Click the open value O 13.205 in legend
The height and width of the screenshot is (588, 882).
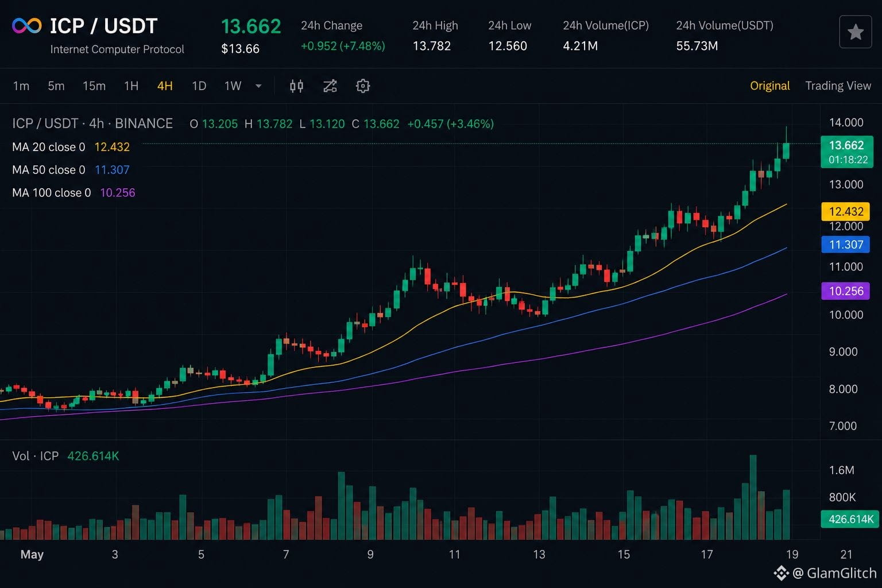pyautogui.click(x=214, y=124)
